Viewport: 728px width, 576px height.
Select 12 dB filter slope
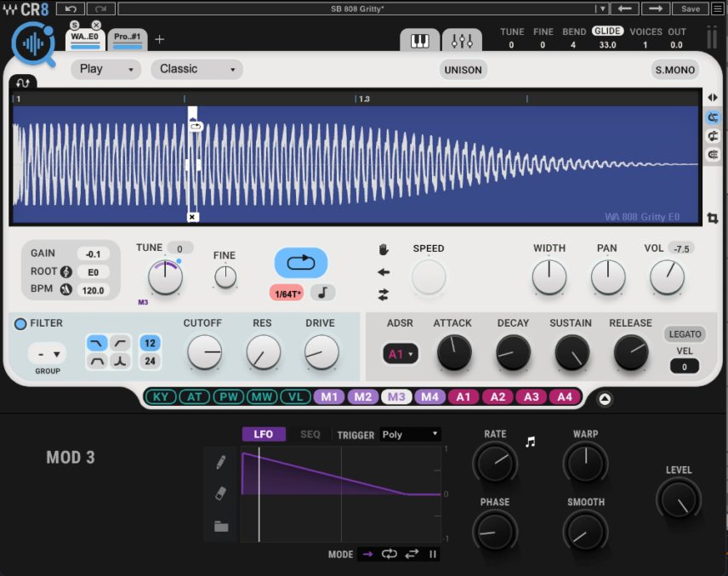tap(150, 343)
